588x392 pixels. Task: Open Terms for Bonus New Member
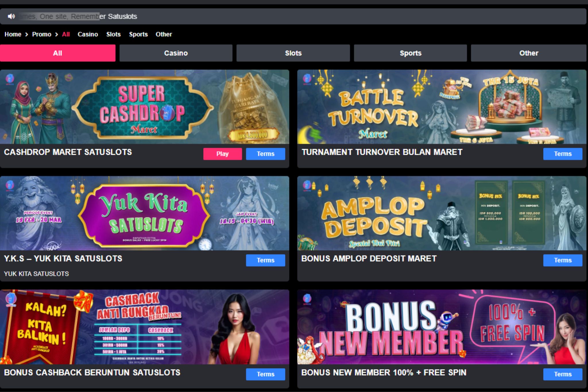pyautogui.click(x=563, y=374)
